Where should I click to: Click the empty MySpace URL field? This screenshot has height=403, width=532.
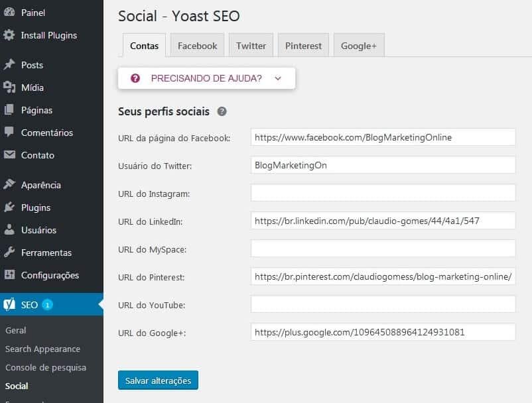[383, 249]
